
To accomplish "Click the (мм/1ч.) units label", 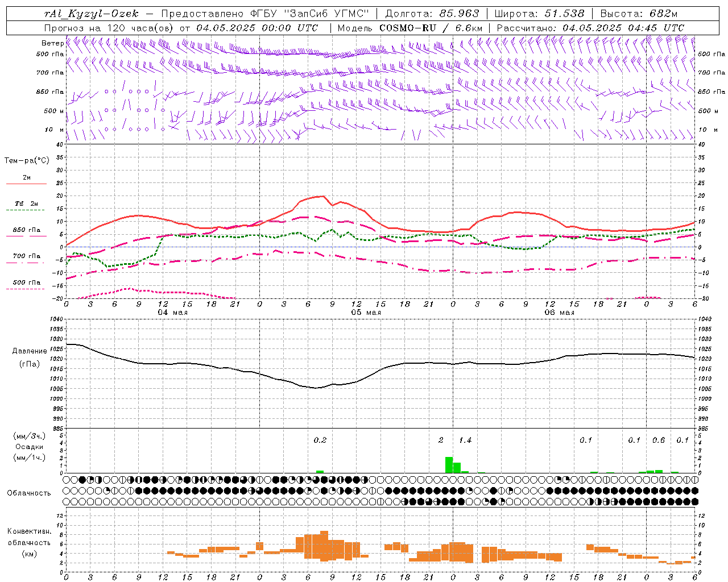I will click(x=29, y=458).
